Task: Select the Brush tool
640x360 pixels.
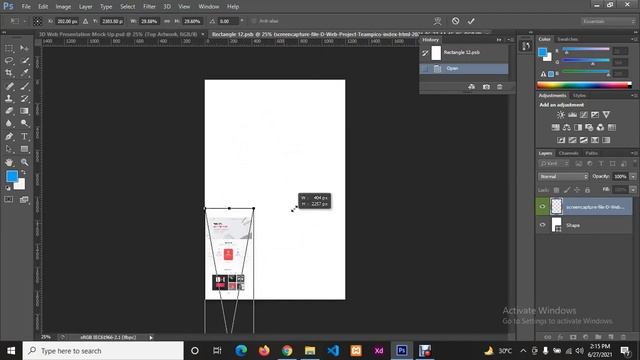Action: 24,86
